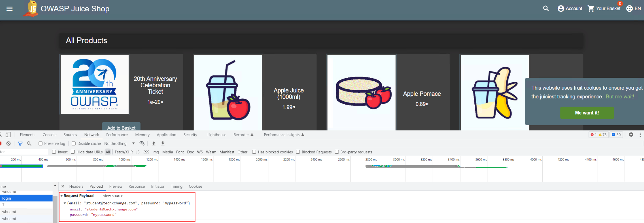This screenshot has height=223, width=644.
Task: Open the Account menu
Action: [570, 8]
